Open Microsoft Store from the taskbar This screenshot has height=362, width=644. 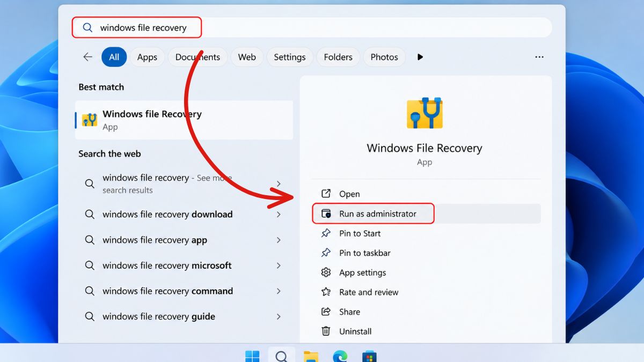click(x=369, y=357)
